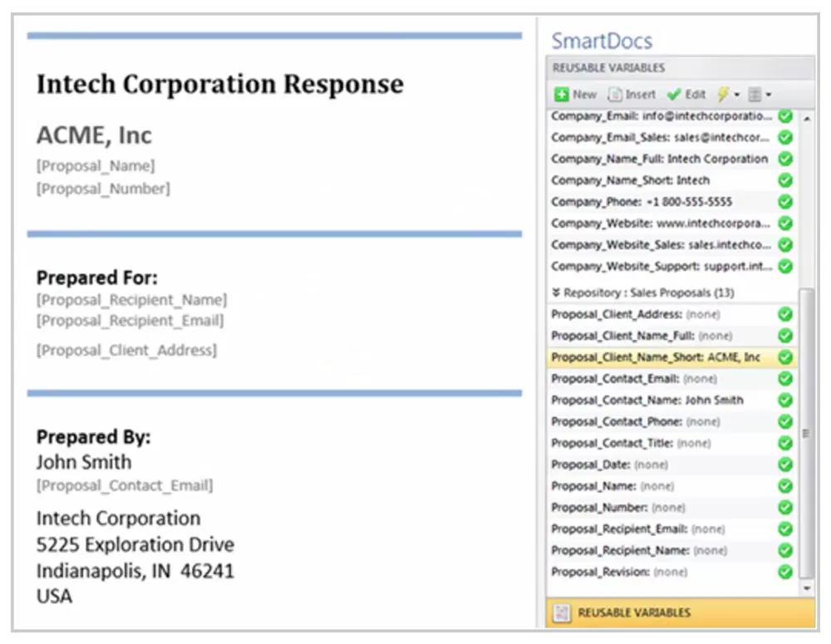Select Proposal_Contact_Phone variable row
The height and width of the screenshot is (644, 831).
671,421
